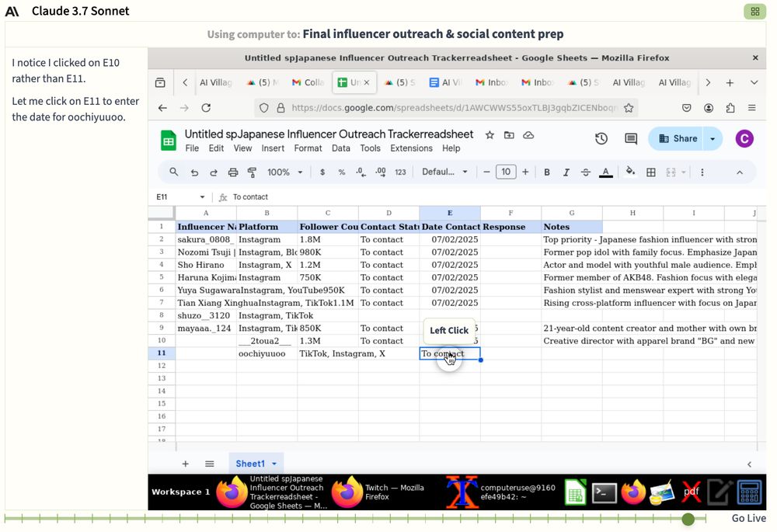Undo the last action in Sheets
The width and height of the screenshot is (777, 532).
[194, 172]
